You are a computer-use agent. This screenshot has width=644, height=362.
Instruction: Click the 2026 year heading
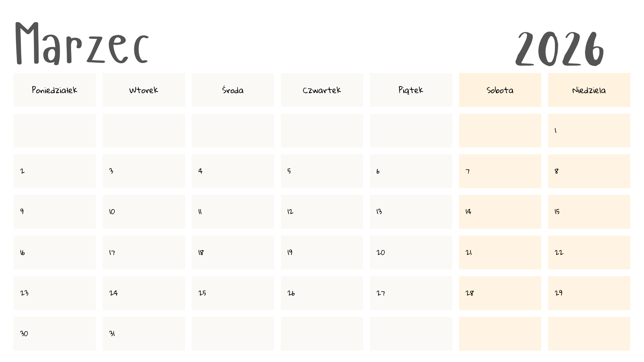(559, 49)
